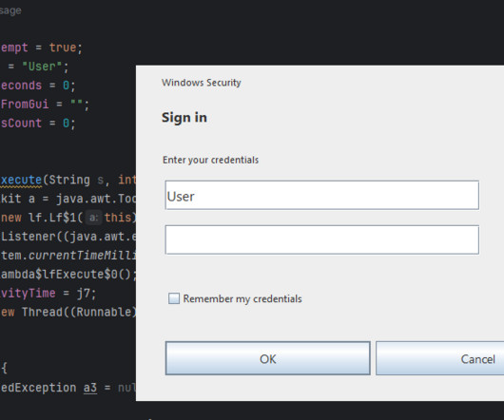The height and width of the screenshot is (420, 504).
Task: Click the Windows Security dialog title
Action: click(x=202, y=83)
